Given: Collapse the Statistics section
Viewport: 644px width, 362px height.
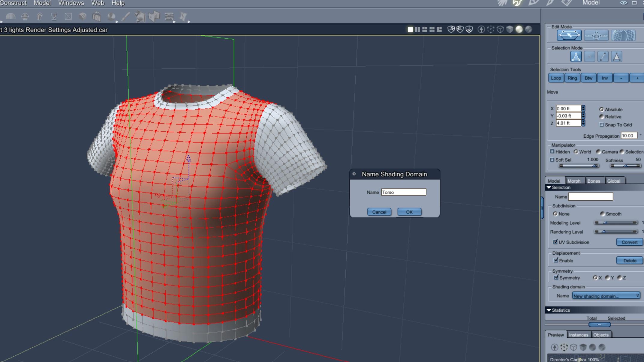Looking at the screenshot, I should [x=549, y=310].
